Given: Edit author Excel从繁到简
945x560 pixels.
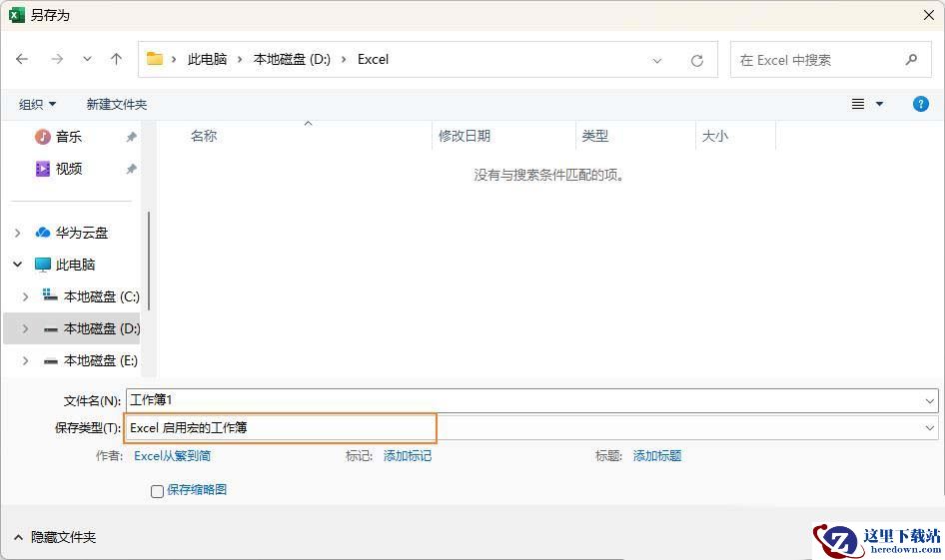Looking at the screenshot, I should [x=173, y=456].
